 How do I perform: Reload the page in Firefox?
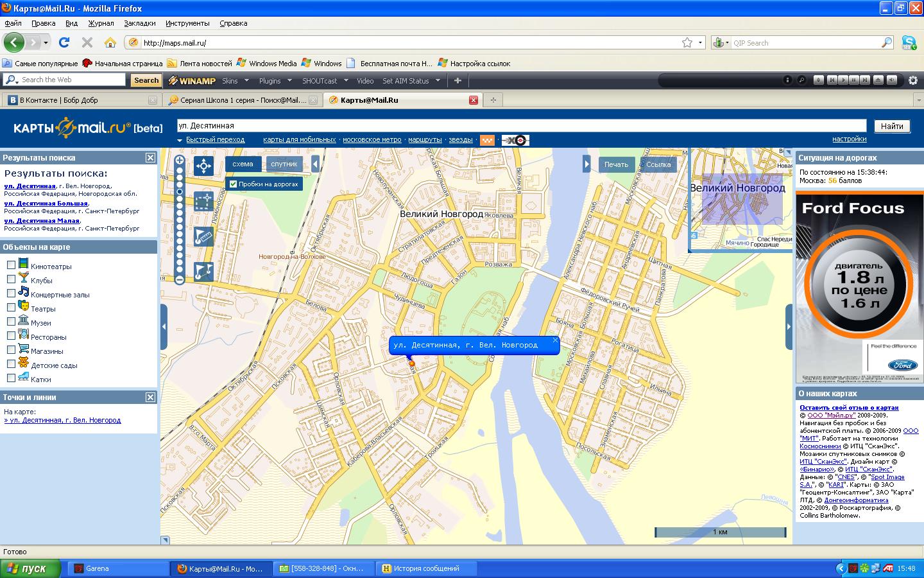pyautogui.click(x=64, y=42)
